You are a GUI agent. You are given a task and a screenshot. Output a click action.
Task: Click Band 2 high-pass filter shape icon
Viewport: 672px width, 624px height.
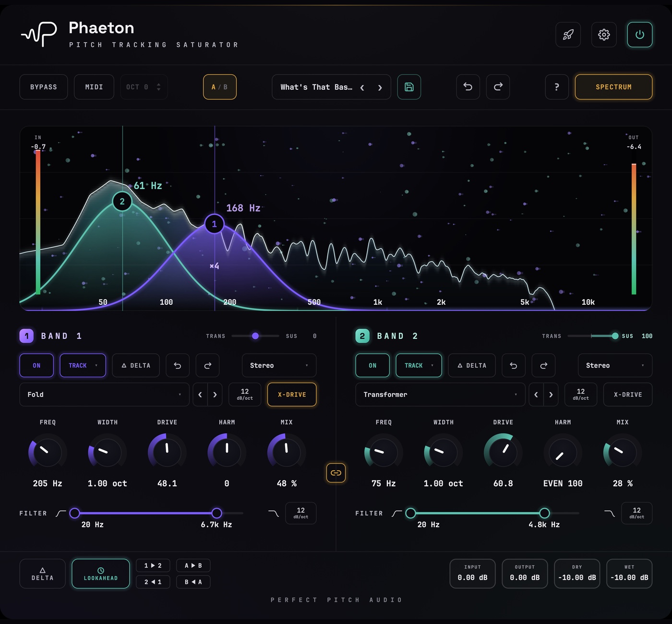(x=396, y=513)
